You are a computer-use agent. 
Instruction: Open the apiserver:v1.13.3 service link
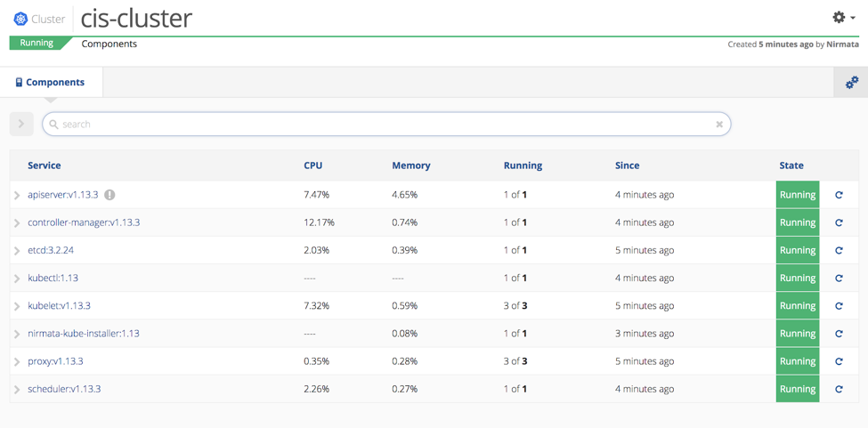click(62, 195)
